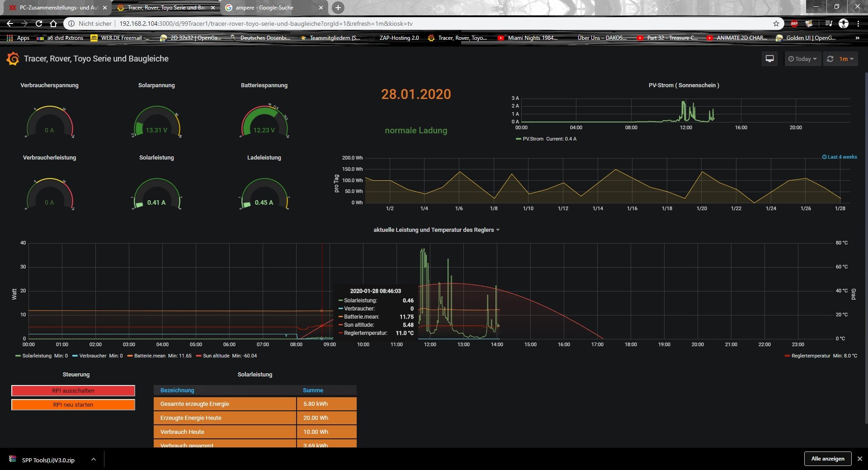Go to browser home page
Viewport: 868px width, 470px height.
click(x=53, y=23)
